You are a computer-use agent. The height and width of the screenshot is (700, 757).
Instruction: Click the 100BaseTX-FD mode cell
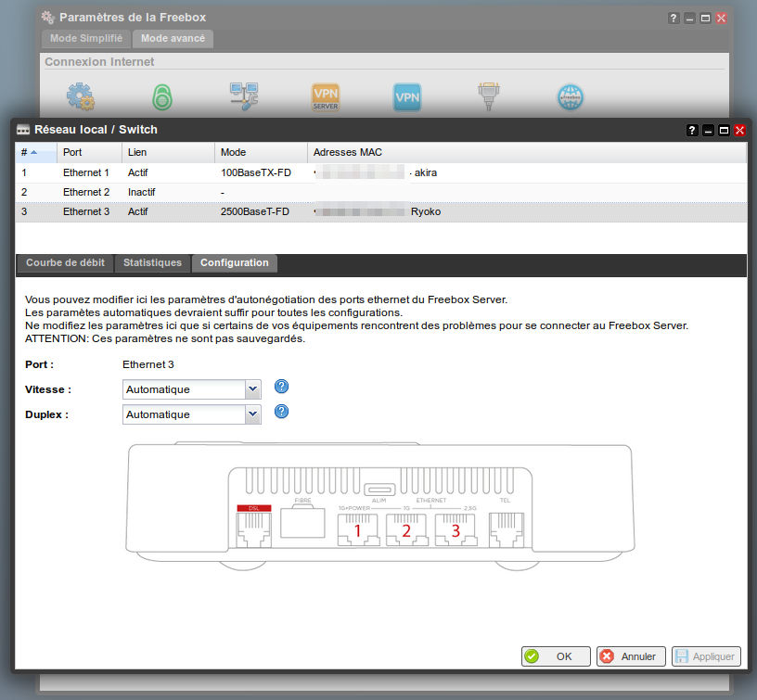(256, 172)
